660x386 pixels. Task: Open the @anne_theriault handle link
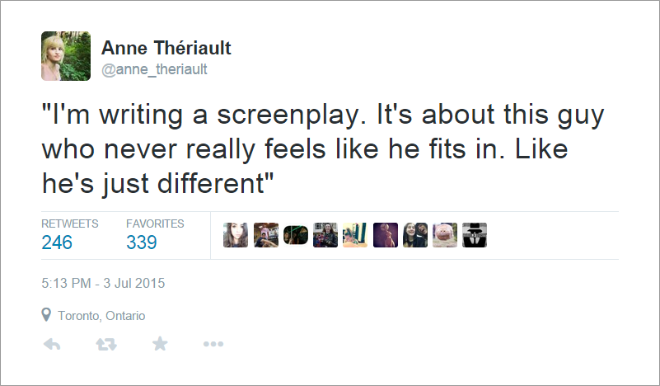click(154, 69)
